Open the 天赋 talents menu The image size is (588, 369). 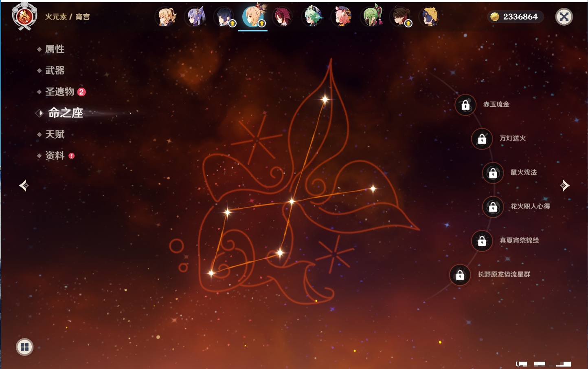click(x=55, y=134)
